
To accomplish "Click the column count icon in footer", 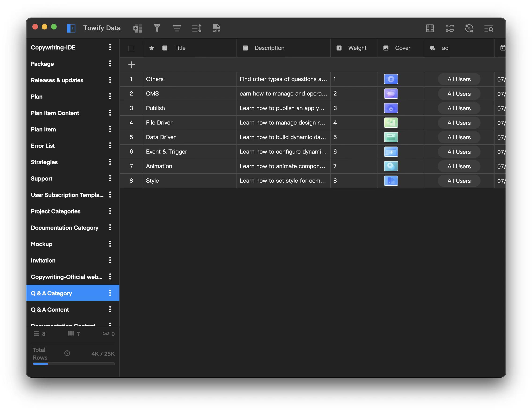I will [71, 333].
